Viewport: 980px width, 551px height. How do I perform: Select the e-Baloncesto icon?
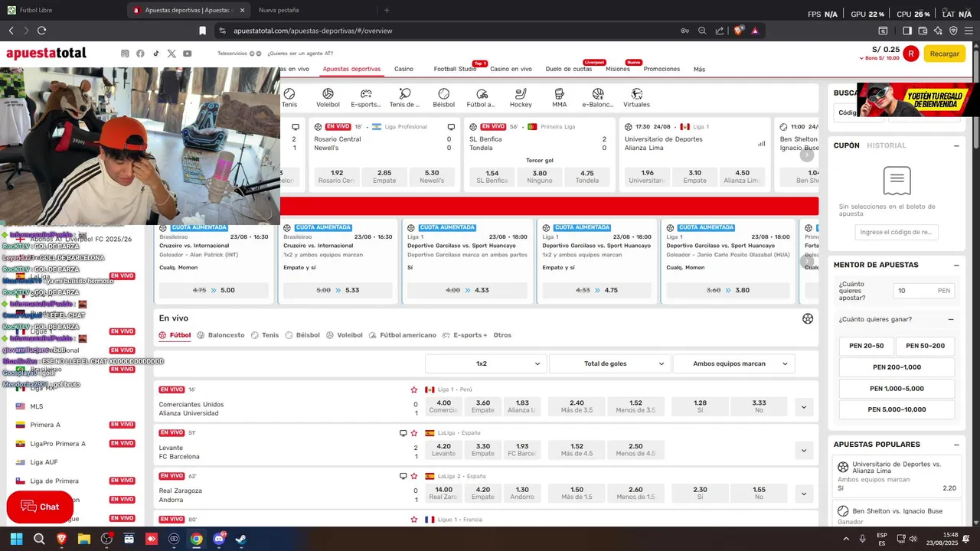pos(598,93)
